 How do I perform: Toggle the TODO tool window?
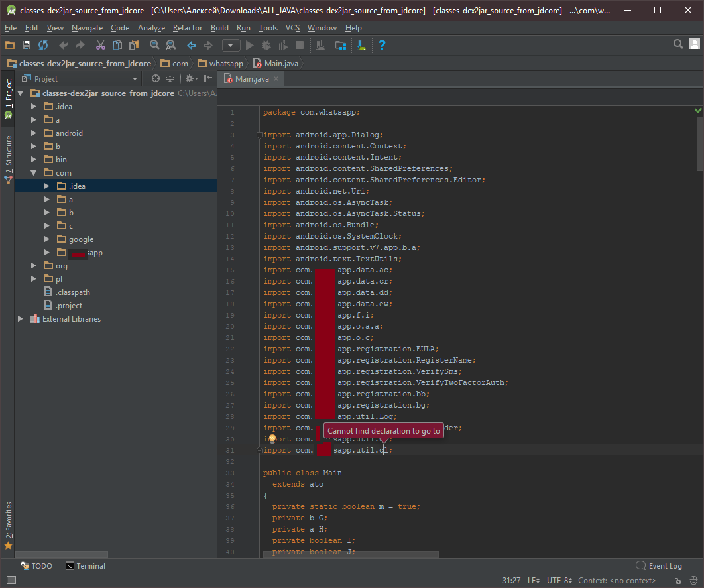(36, 566)
